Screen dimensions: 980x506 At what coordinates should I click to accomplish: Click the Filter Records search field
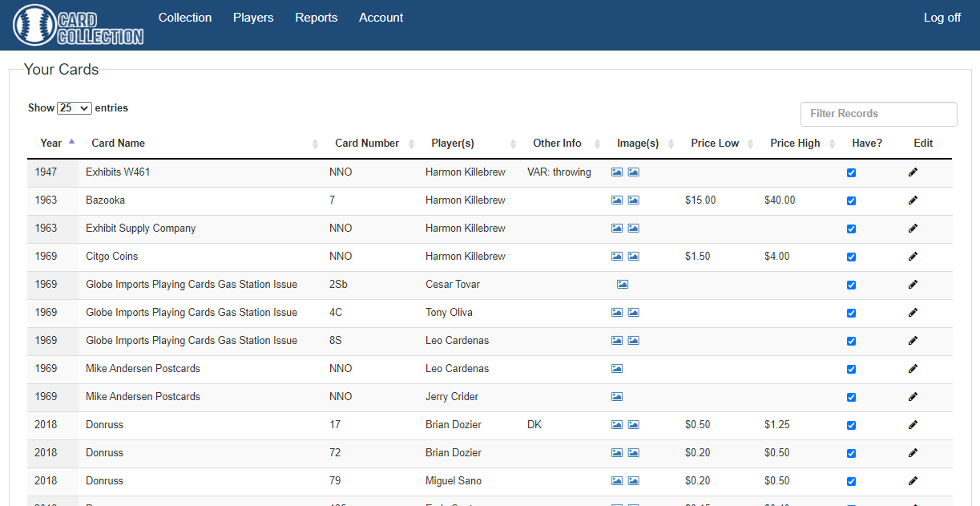878,114
